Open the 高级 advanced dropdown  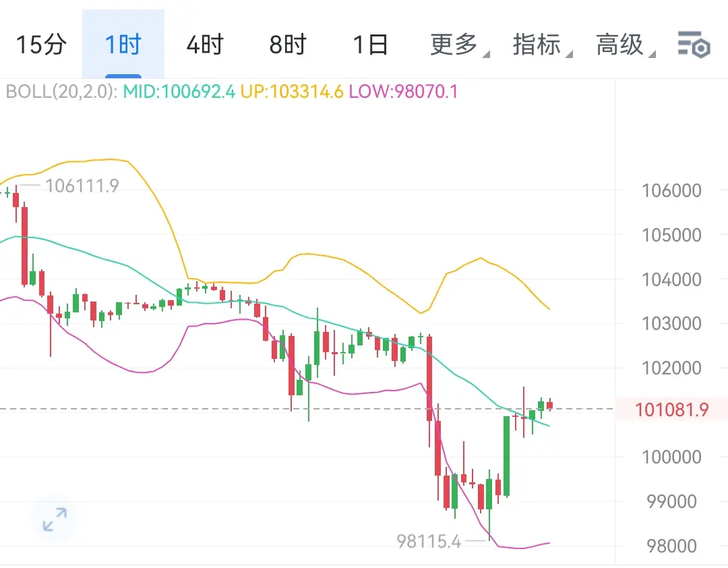626,45
